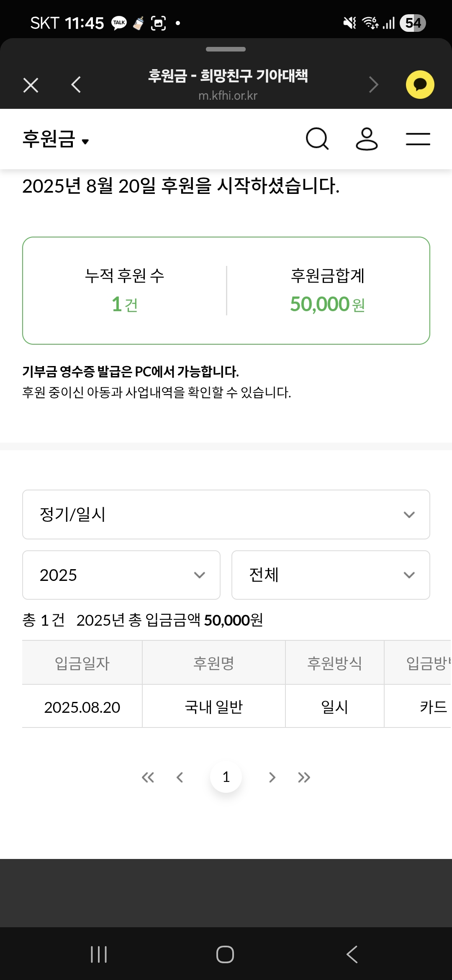The width and height of the screenshot is (452, 980).
Task: Open Android recent apps button
Action: [99, 954]
